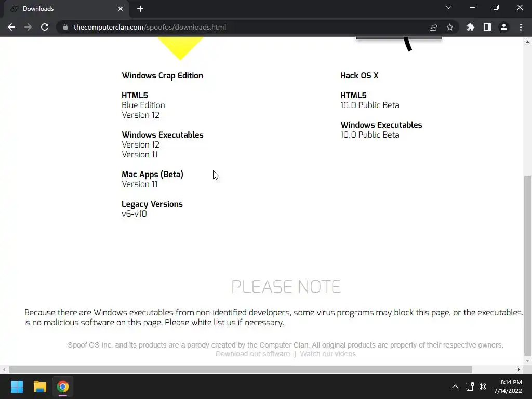The width and height of the screenshot is (532, 399).
Task: Open the Extensions puzzle icon
Action: [471, 27]
